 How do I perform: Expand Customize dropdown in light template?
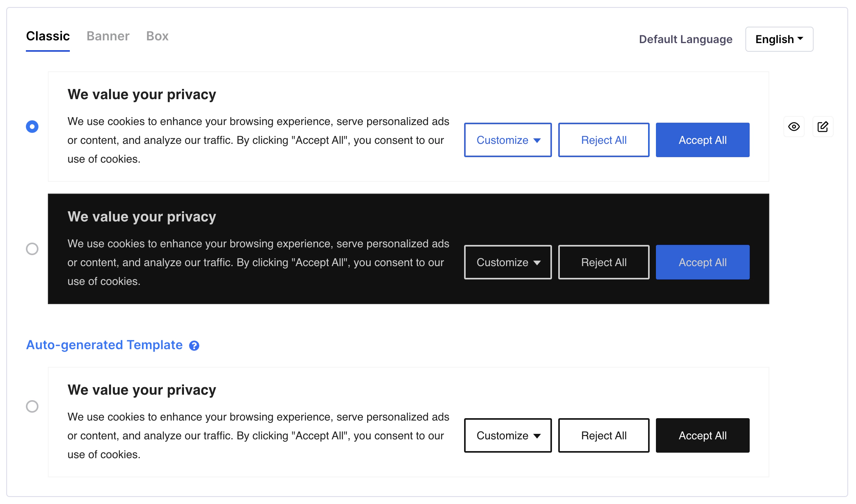[508, 140]
